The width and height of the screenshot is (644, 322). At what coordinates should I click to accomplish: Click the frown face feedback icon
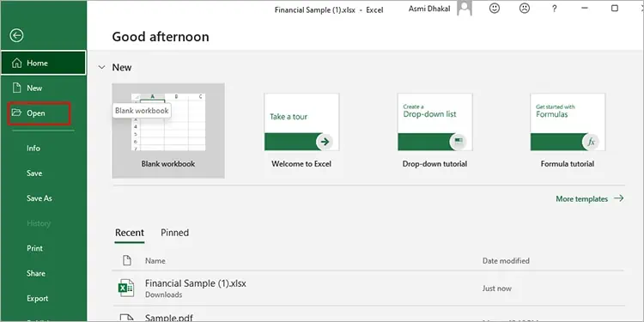tap(525, 9)
